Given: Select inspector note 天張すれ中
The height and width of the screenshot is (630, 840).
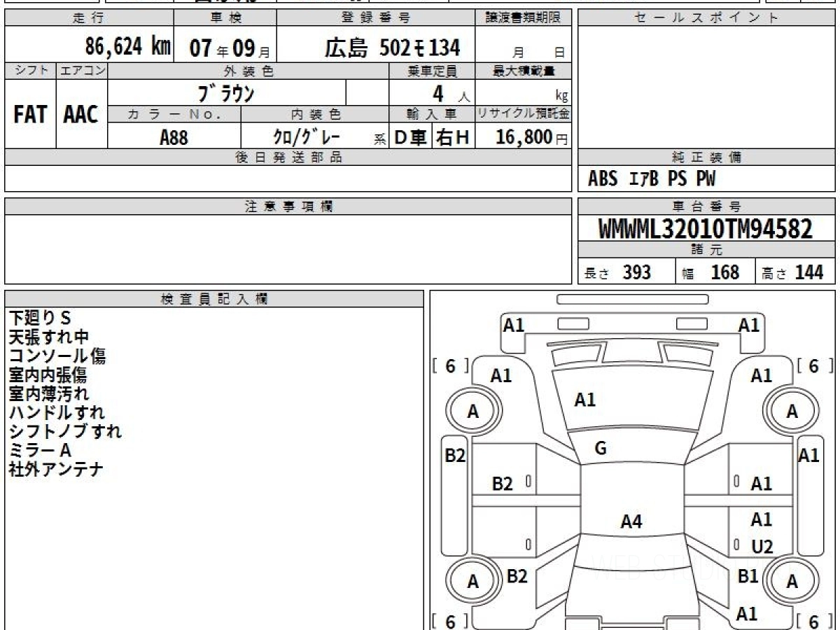Looking at the screenshot, I should (48, 337).
